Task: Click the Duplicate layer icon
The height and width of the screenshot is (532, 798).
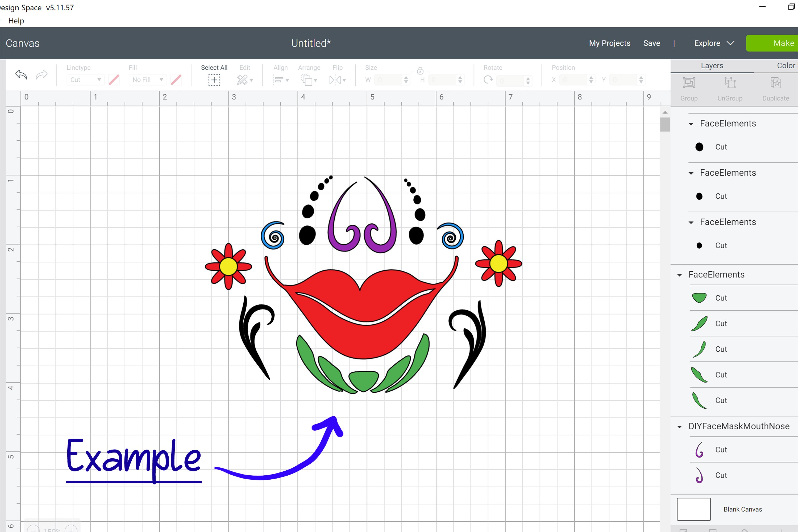Action: tap(776, 83)
